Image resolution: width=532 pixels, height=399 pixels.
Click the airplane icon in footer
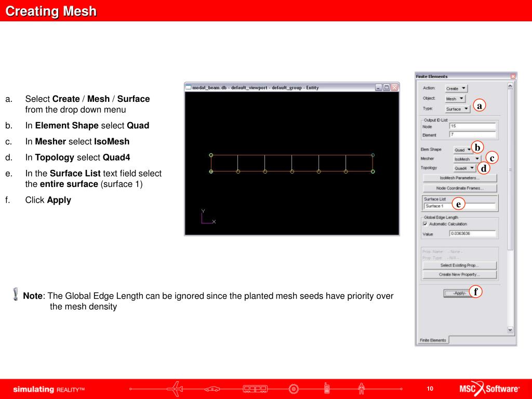click(x=176, y=389)
